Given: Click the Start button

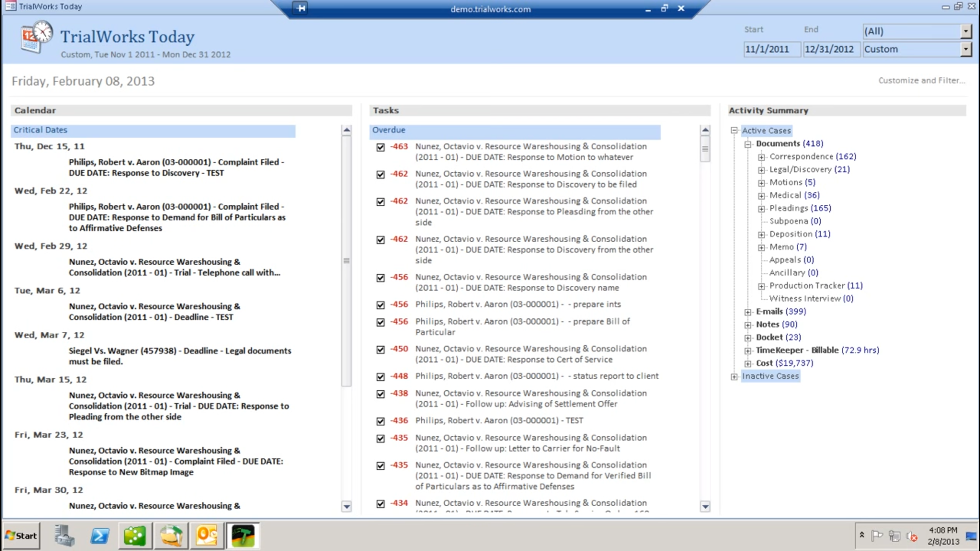Looking at the screenshot, I should [x=21, y=535].
